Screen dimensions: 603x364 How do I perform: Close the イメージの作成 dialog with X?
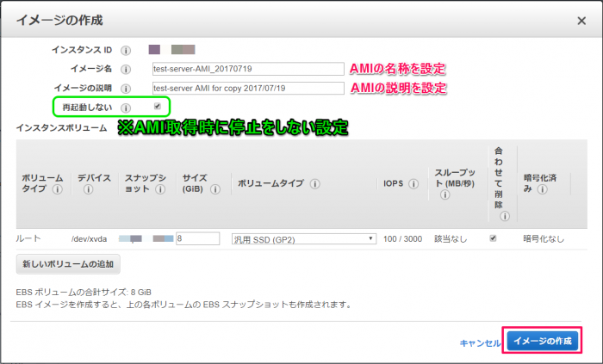[581, 21]
